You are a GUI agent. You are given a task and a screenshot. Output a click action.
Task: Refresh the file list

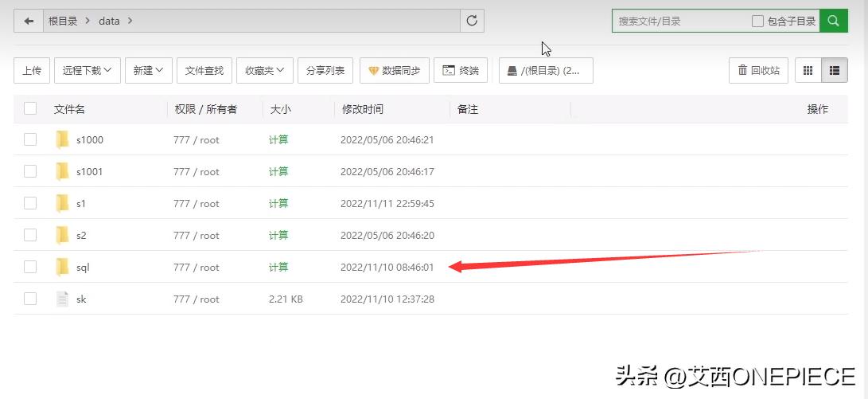472,21
